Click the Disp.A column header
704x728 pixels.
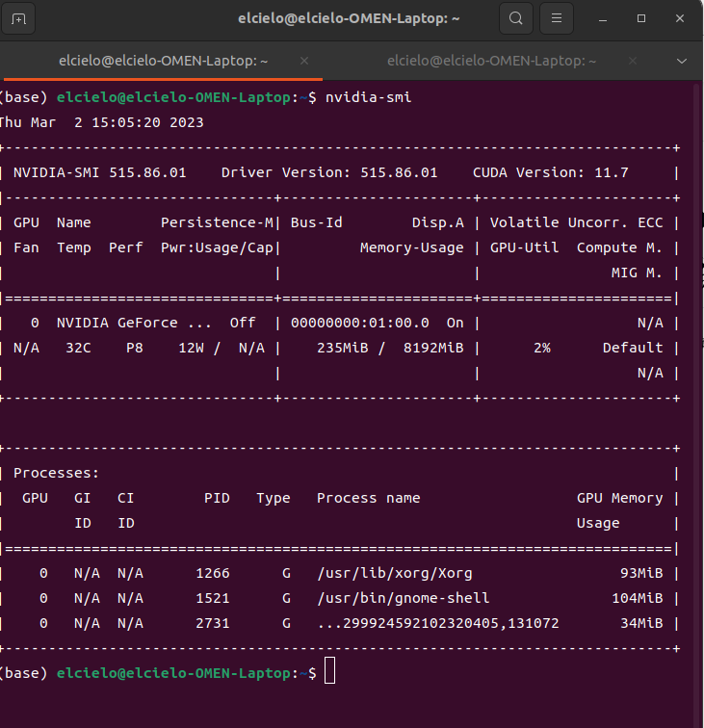(x=438, y=222)
